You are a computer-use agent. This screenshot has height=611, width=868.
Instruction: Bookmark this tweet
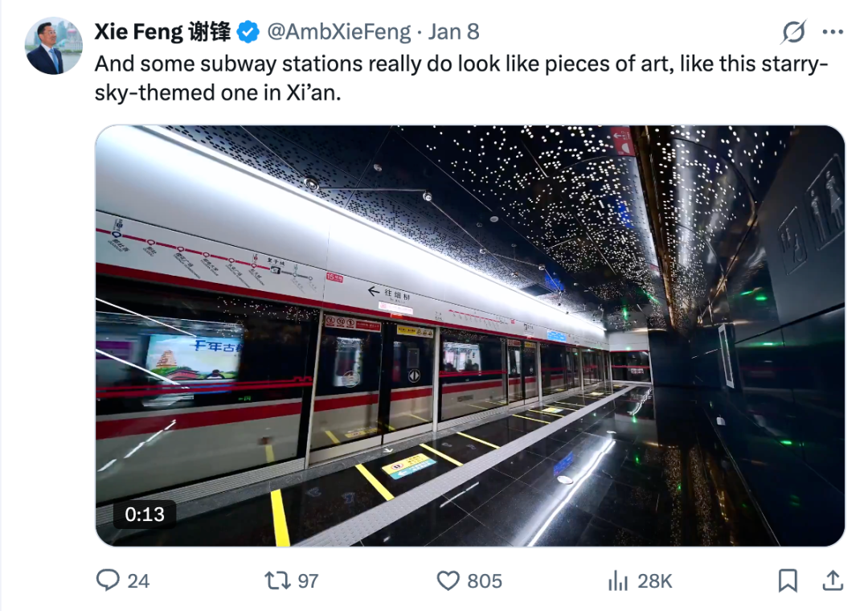point(788,580)
